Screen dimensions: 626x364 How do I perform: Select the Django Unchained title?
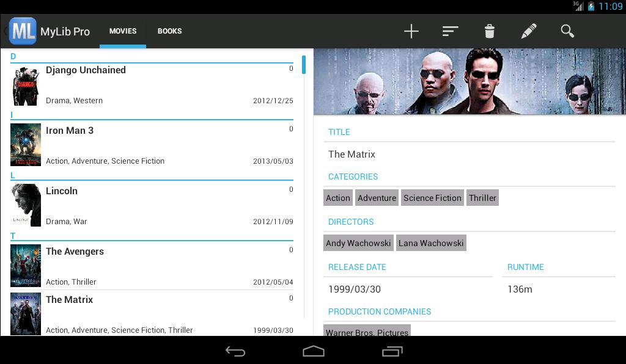86,70
